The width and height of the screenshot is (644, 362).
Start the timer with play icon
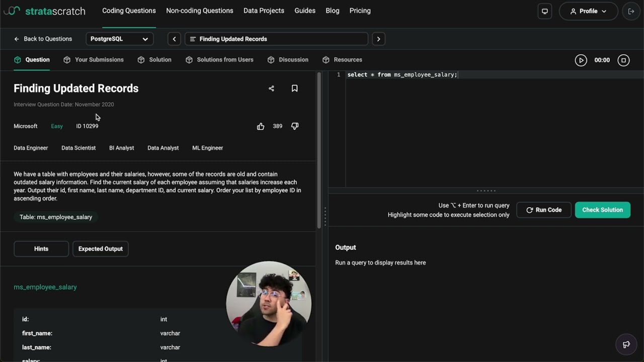581,60
